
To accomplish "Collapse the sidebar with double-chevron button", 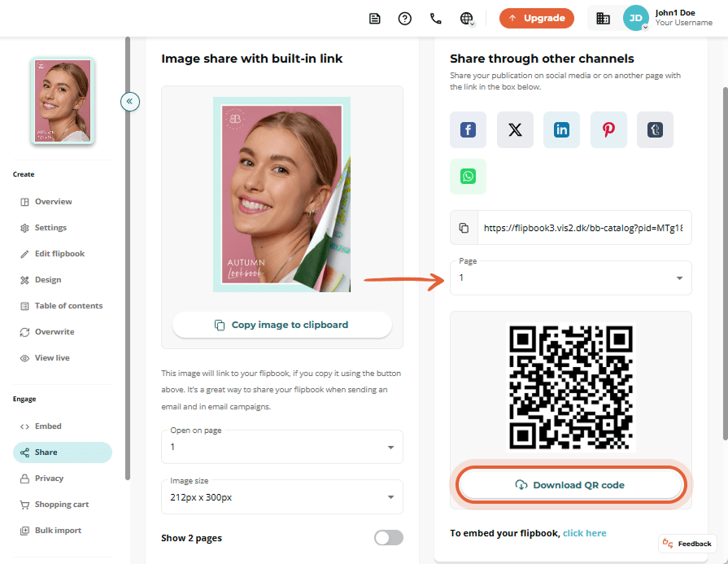I will coord(130,101).
